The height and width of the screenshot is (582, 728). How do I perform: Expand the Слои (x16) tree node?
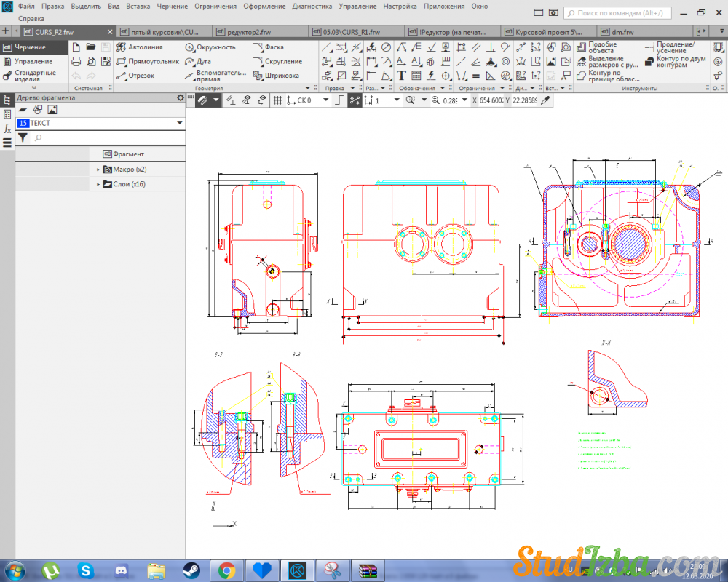click(98, 185)
